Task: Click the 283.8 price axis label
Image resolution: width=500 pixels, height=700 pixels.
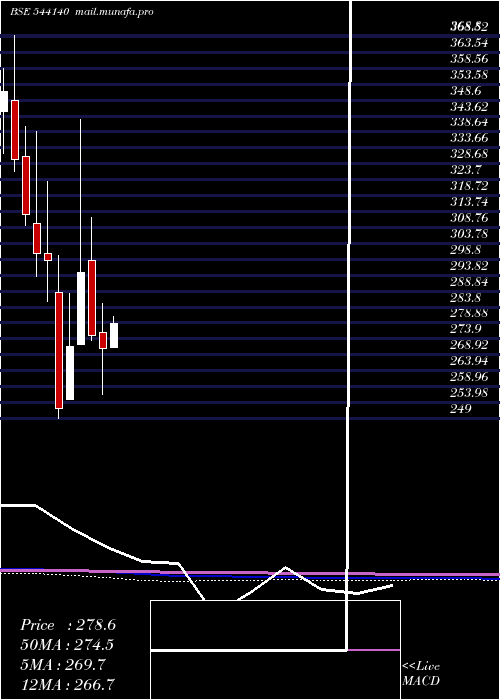Action: (x=466, y=297)
